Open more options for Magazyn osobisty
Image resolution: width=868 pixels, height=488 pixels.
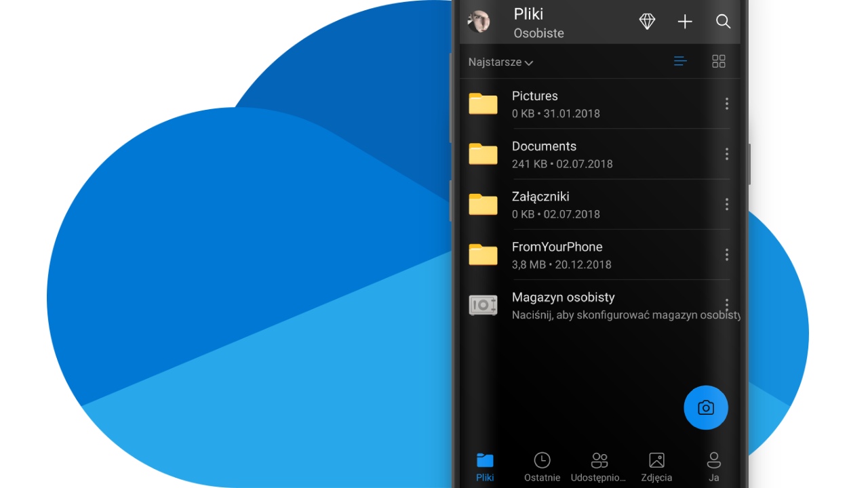(726, 304)
